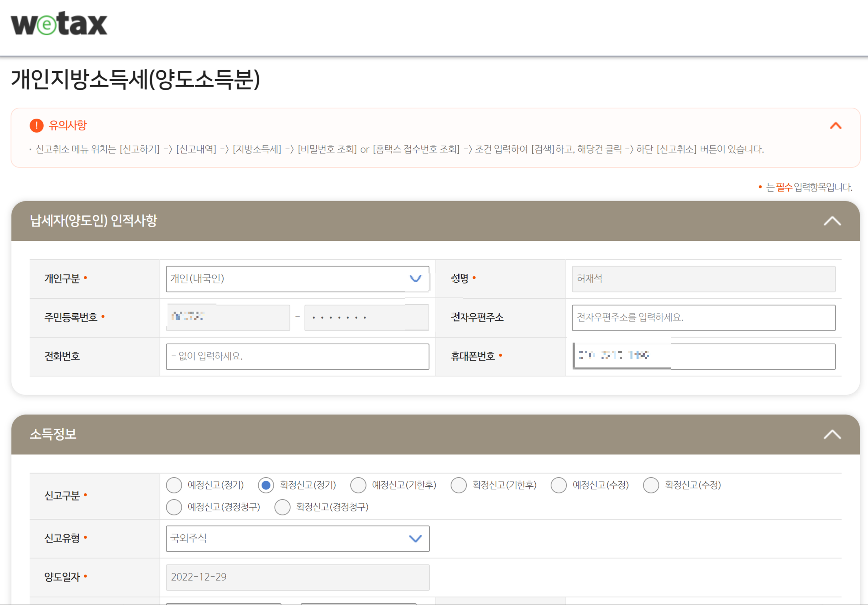
Task: Collapse 납세자(양도인) 인적사항 section
Action: click(x=832, y=221)
